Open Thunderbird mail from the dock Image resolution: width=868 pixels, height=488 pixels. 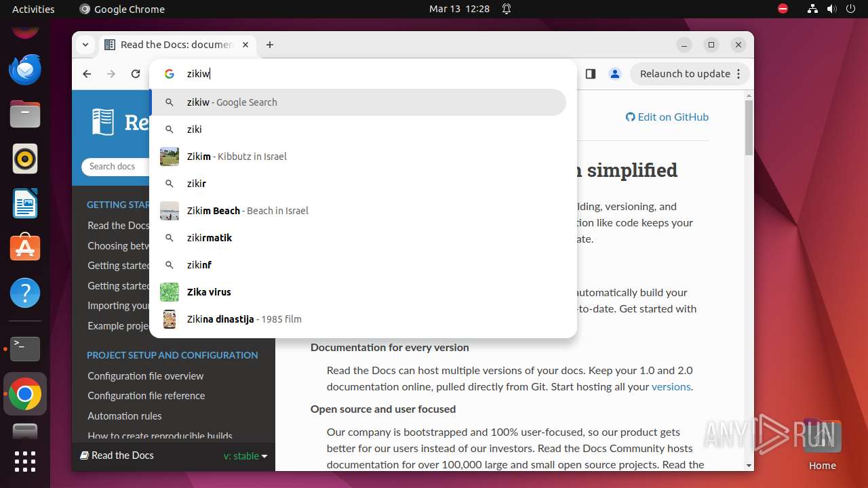(25, 69)
